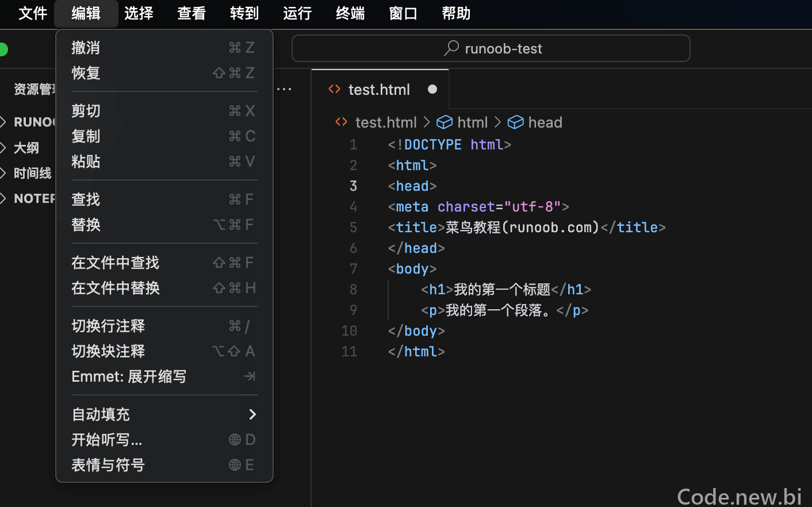
Task: Click the 菜鸟教程(runoob.com) title text
Action: click(523, 228)
